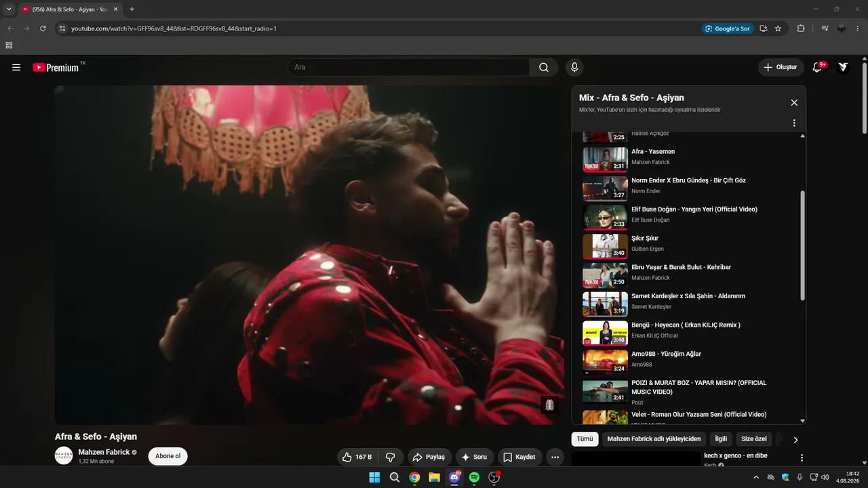Go to YouTube Premium home logo
The height and width of the screenshot is (488, 868).
pyautogui.click(x=56, y=67)
